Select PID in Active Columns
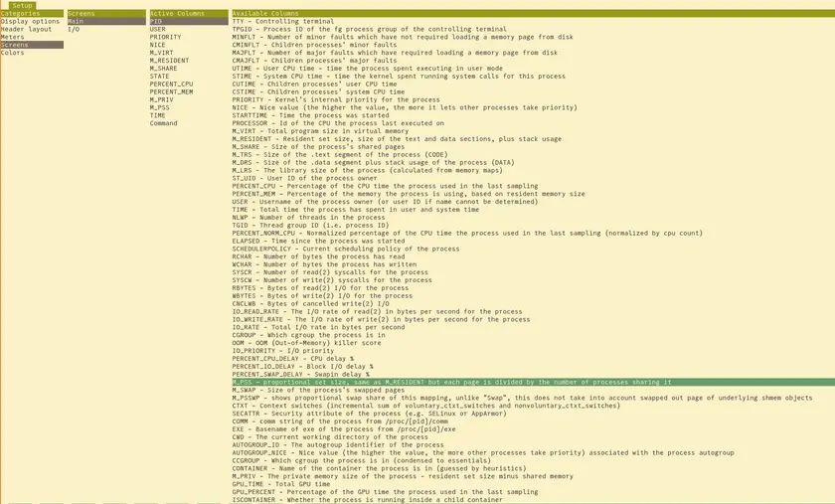 click(x=156, y=21)
